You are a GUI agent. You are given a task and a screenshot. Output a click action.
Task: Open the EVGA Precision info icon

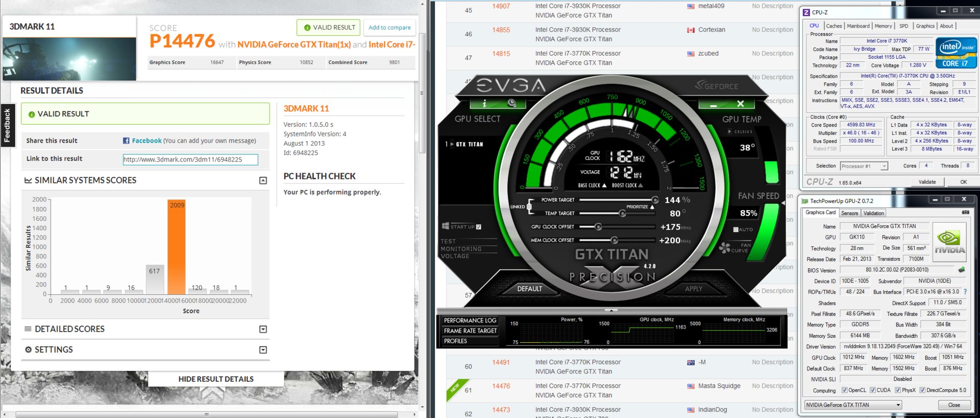[484, 103]
